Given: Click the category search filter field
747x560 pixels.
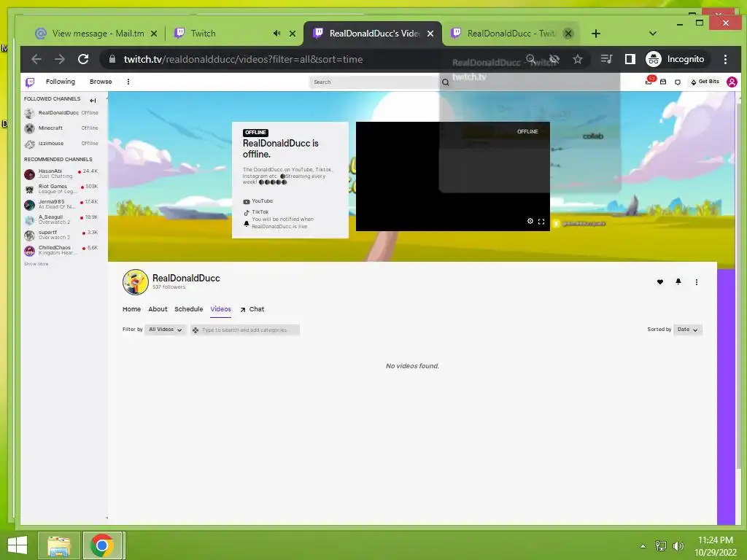Looking at the screenshot, I should click(x=245, y=330).
